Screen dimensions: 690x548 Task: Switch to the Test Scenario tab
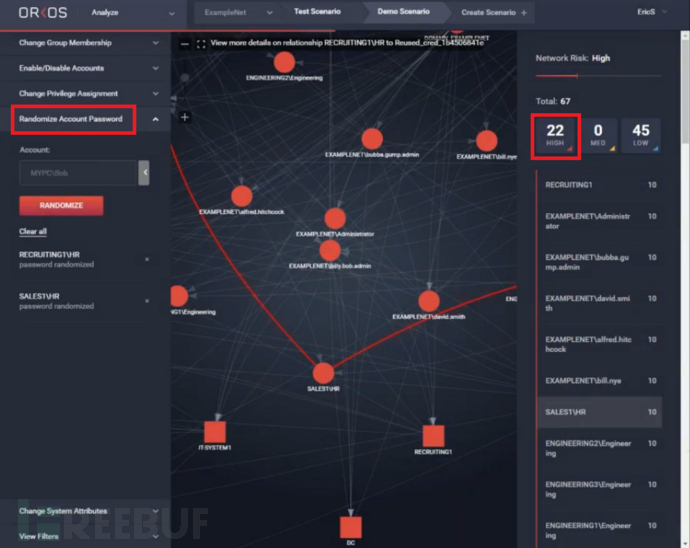tap(317, 12)
